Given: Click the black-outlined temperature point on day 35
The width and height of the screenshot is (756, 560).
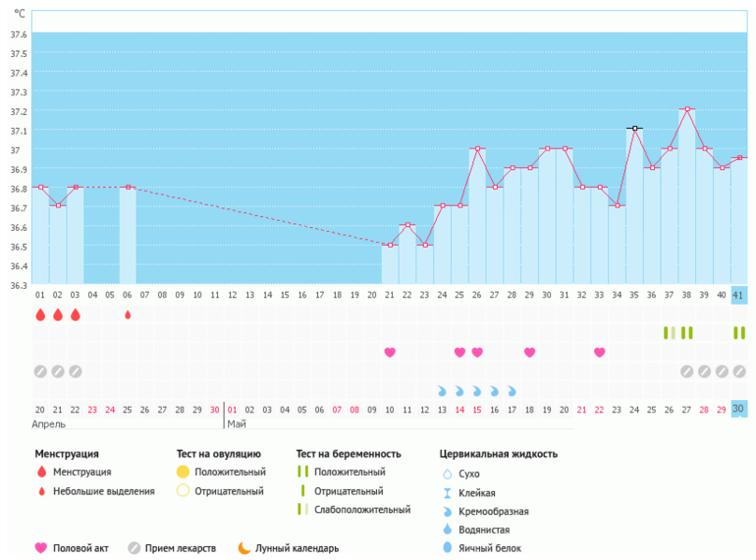Looking at the screenshot, I should [635, 129].
